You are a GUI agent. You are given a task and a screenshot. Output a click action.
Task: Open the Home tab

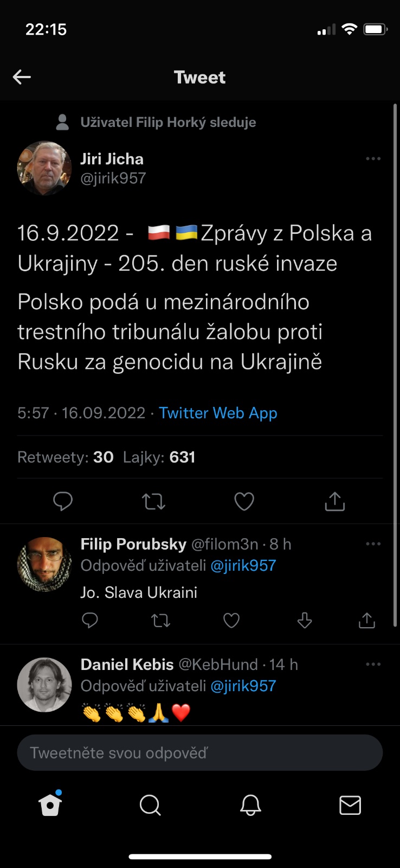50,805
